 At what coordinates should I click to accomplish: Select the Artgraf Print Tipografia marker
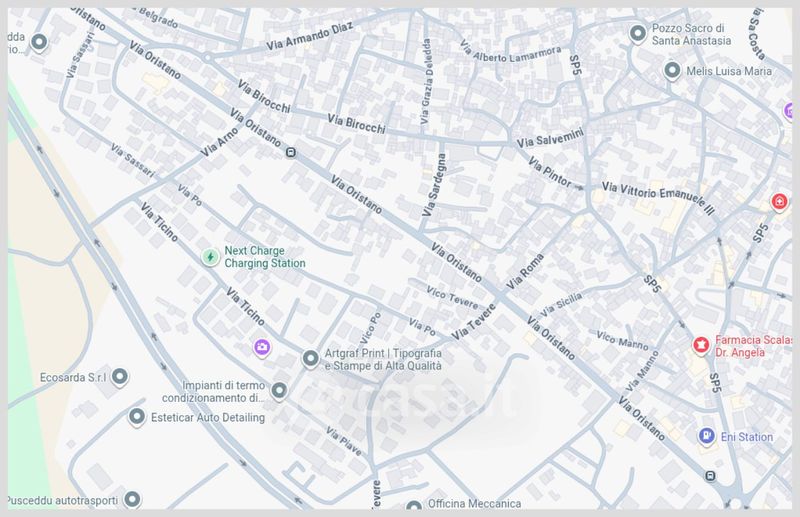[310, 359]
